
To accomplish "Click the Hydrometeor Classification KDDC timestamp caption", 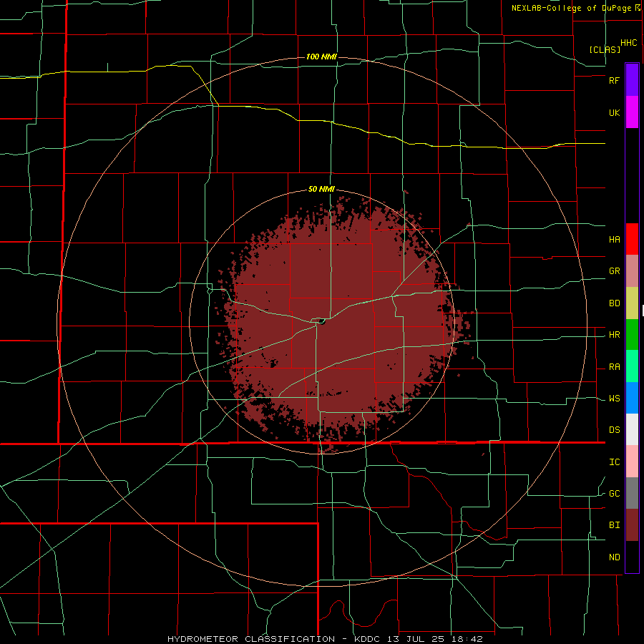I will pos(325,639).
